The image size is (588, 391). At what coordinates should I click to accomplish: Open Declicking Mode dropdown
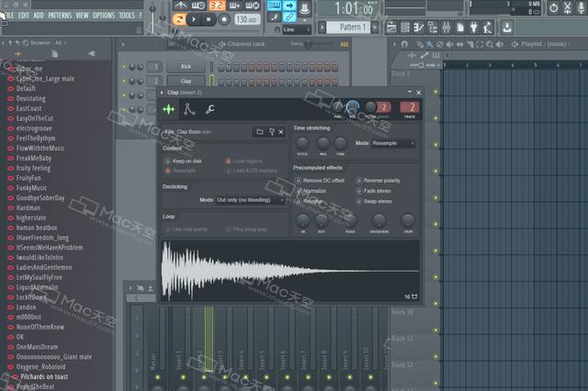pyautogui.click(x=250, y=200)
